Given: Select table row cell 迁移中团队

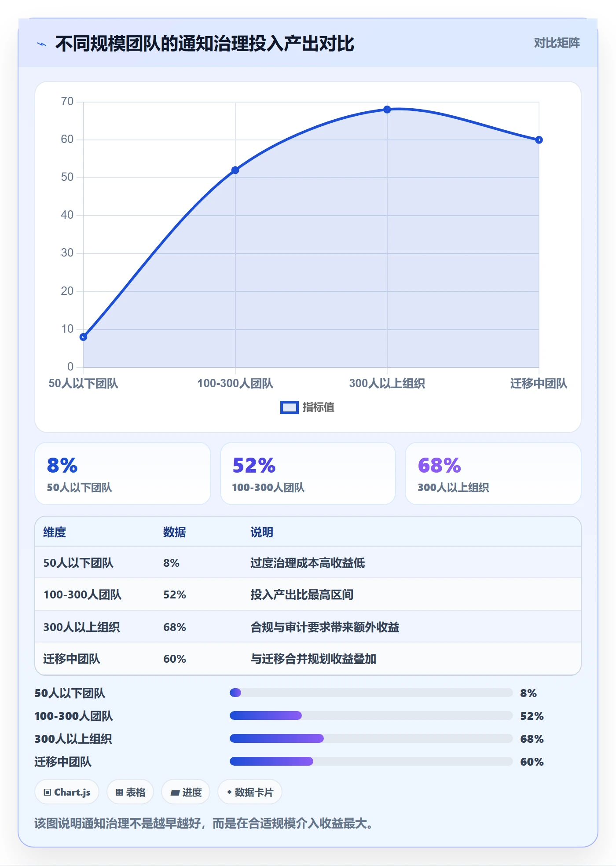Looking at the screenshot, I should click(x=72, y=659).
